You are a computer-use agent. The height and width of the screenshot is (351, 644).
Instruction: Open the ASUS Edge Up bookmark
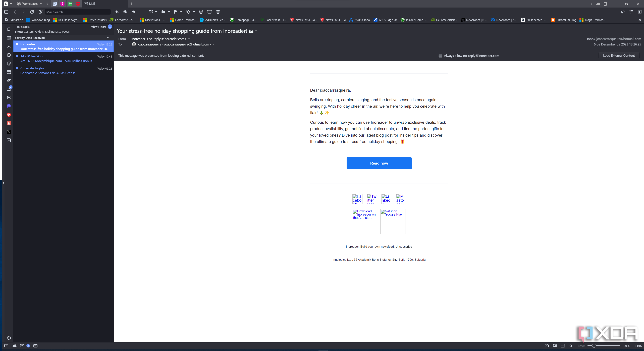pos(385,20)
